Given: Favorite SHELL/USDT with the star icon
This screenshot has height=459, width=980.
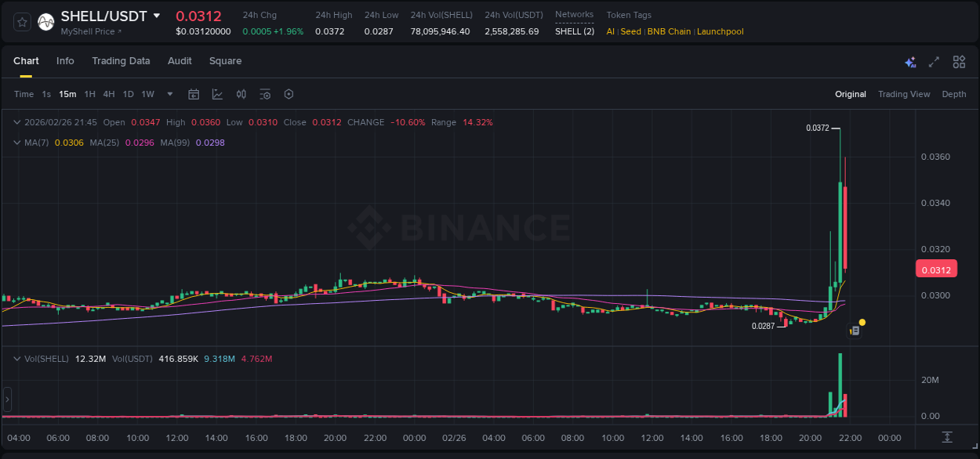Looking at the screenshot, I should [x=21, y=22].
